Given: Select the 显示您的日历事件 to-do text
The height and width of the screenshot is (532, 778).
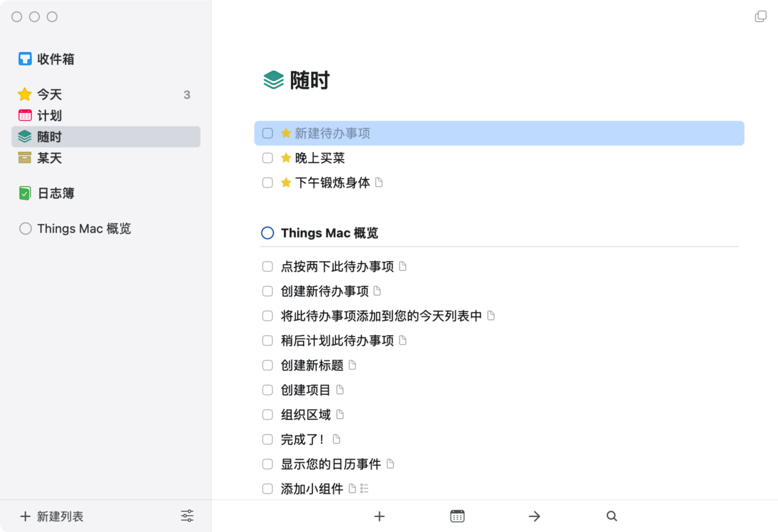Looking at the screenshot, I should (331, 464).
